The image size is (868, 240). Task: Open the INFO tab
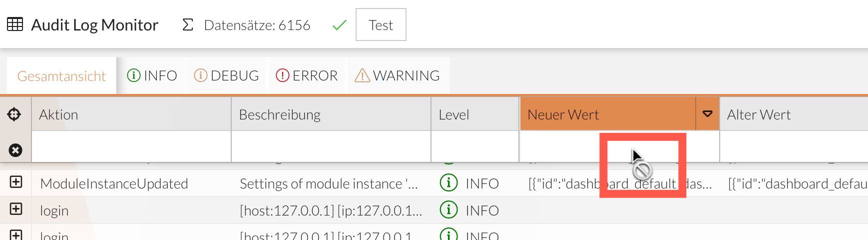pos(152,75)
